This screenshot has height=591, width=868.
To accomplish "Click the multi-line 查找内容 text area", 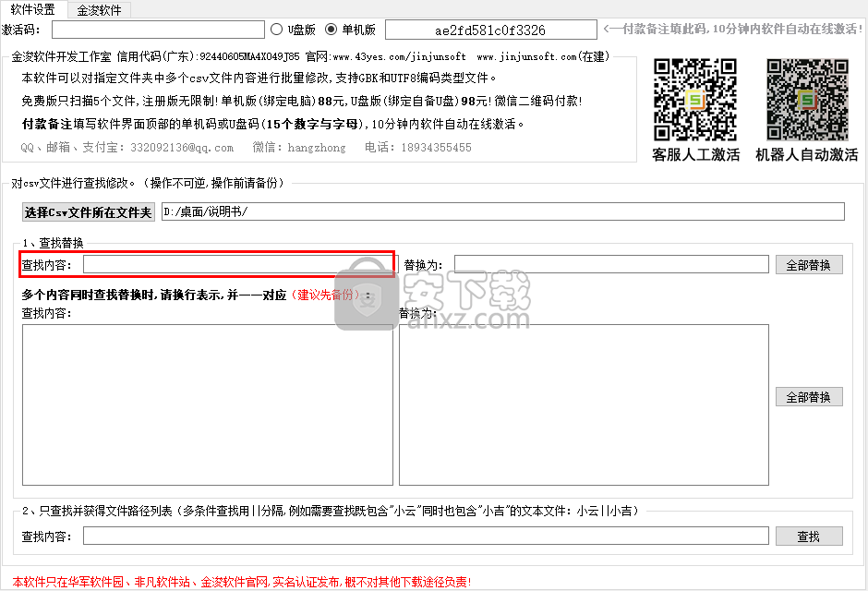I will [x=208, y=404].
